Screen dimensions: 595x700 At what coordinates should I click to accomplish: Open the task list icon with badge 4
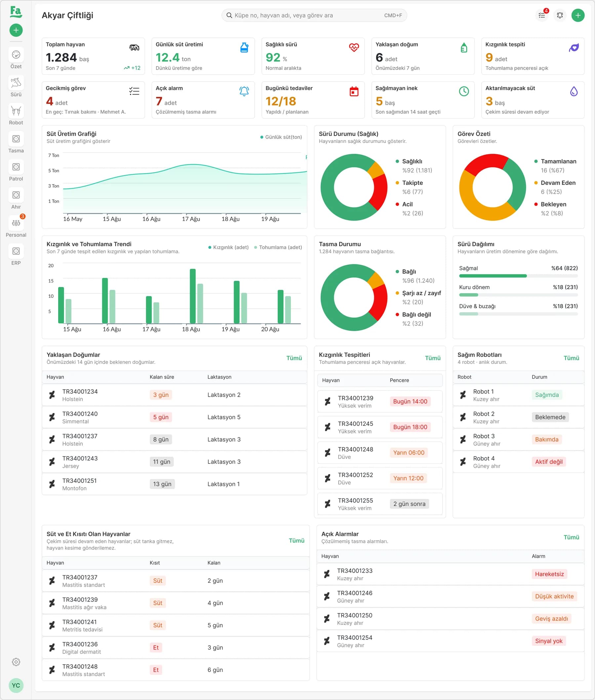click(x=542, y=15)
